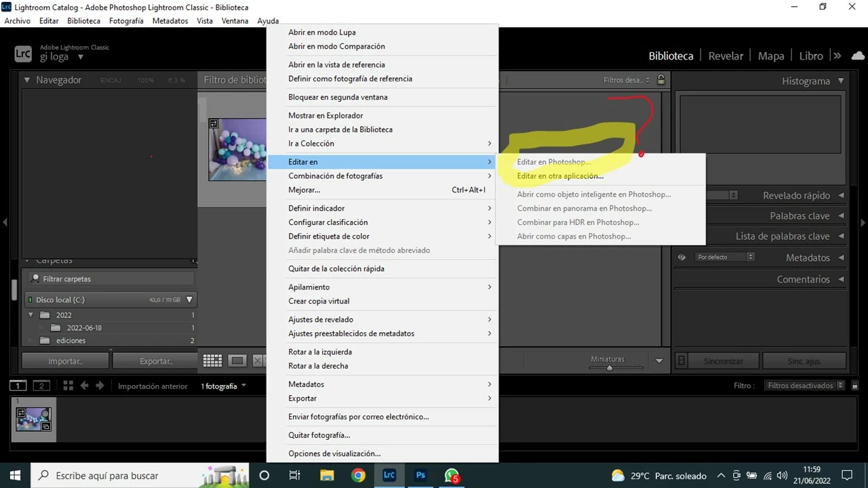Open cloud sync status icon
The image size is (868, 488).
pyautogui.click(x=858, y=56)
